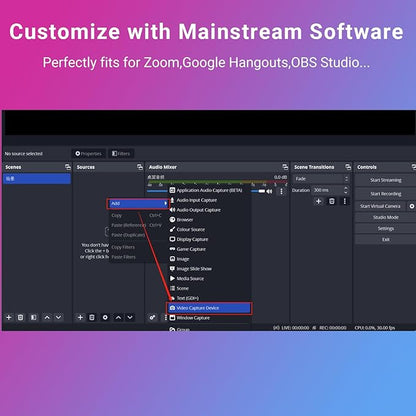Pop out the Audio Mixer dock
416x416 pixels.
[x=285, y=167]
